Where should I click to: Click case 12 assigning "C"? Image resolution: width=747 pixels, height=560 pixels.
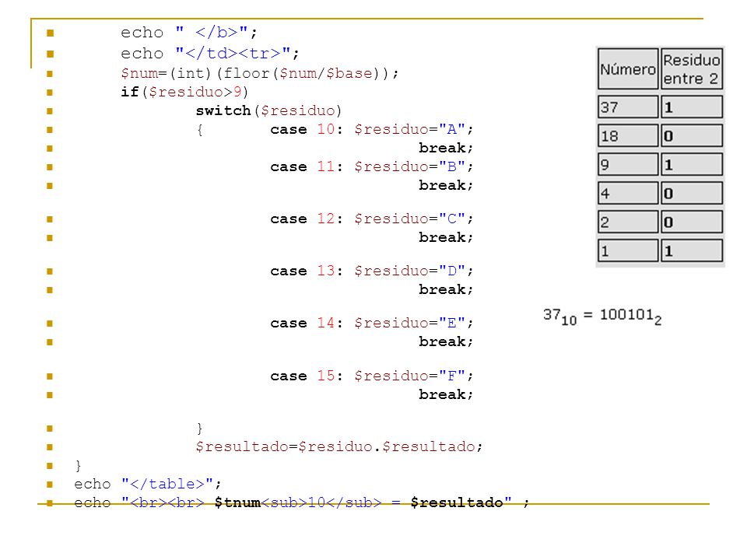tap(372, 219)
